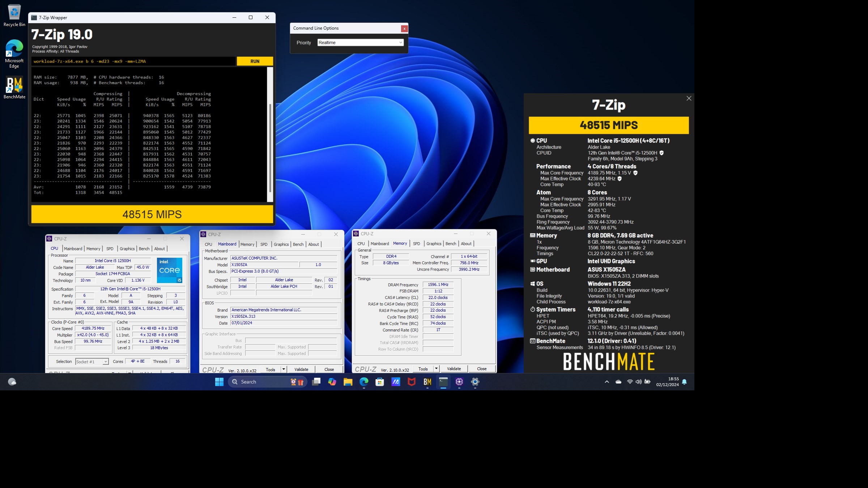Image resolution: width=868 pixels, height=488 pixels.
Task: Click the Intel Core i5 logo in CPU-Z
Action: tap(170, 270)
